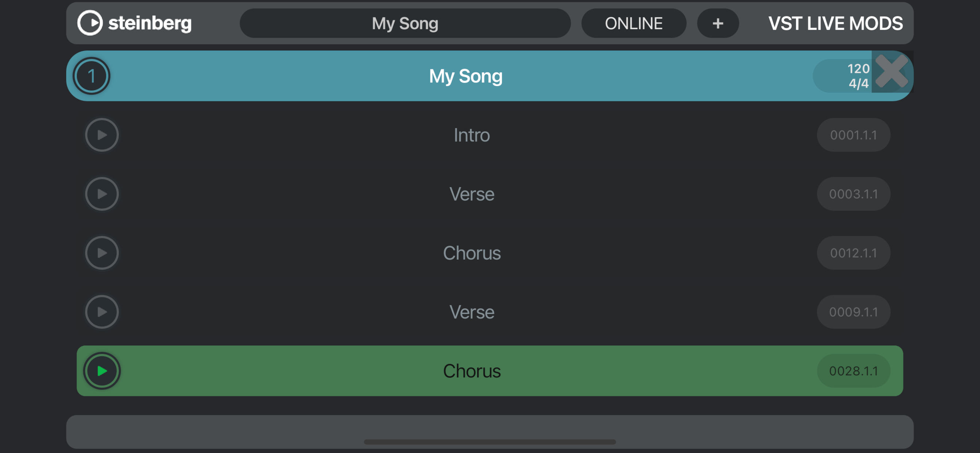Play the Chorus at 0012.1.1
Screen dimensions: 980x453
(102, 253)
